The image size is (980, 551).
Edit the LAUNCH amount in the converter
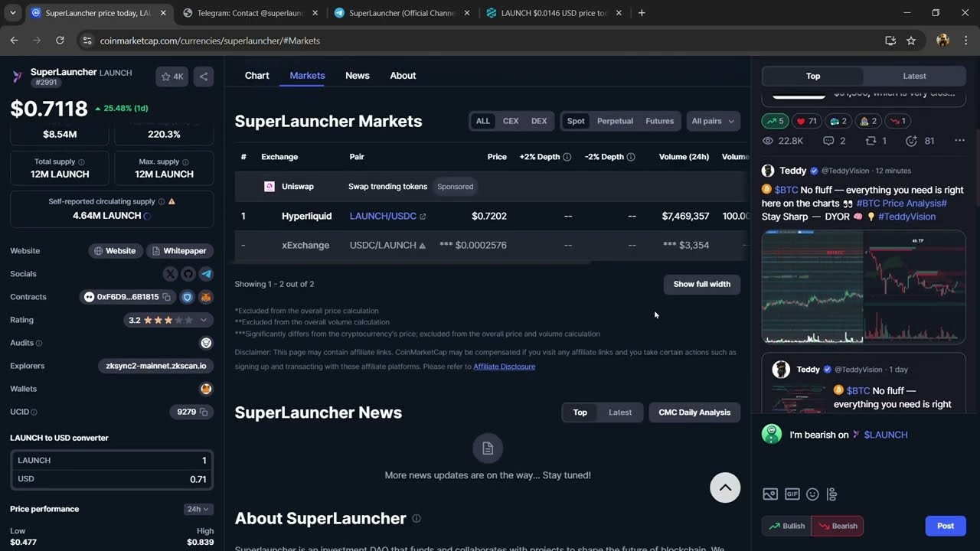[112, 461]
